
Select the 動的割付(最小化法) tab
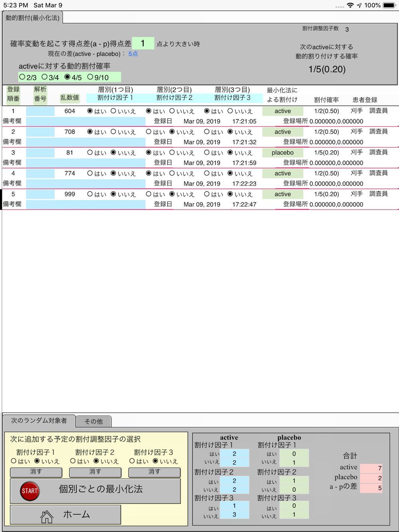pyautogui.click(x=33, y=18)
